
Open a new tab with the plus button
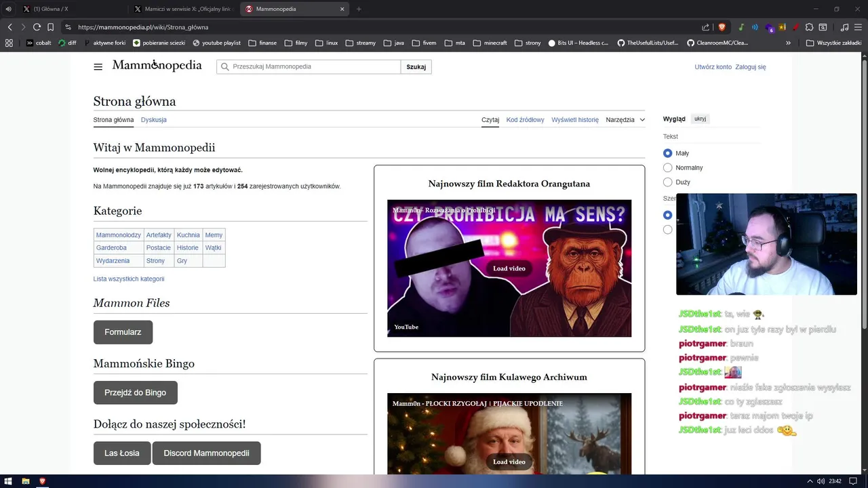coord(359,9)
